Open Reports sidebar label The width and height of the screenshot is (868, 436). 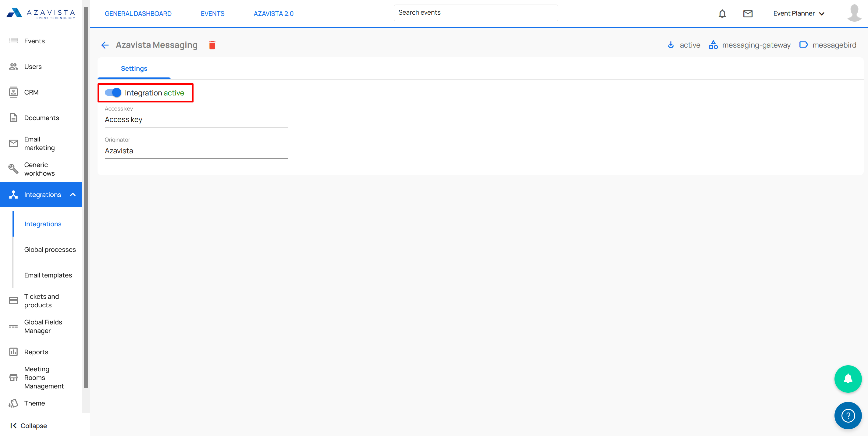coord(36,352)
